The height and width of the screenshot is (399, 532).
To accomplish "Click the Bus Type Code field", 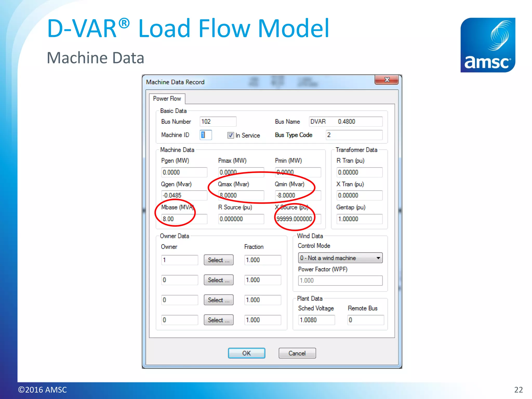I will pyautogui.click(x=354, y=135).
